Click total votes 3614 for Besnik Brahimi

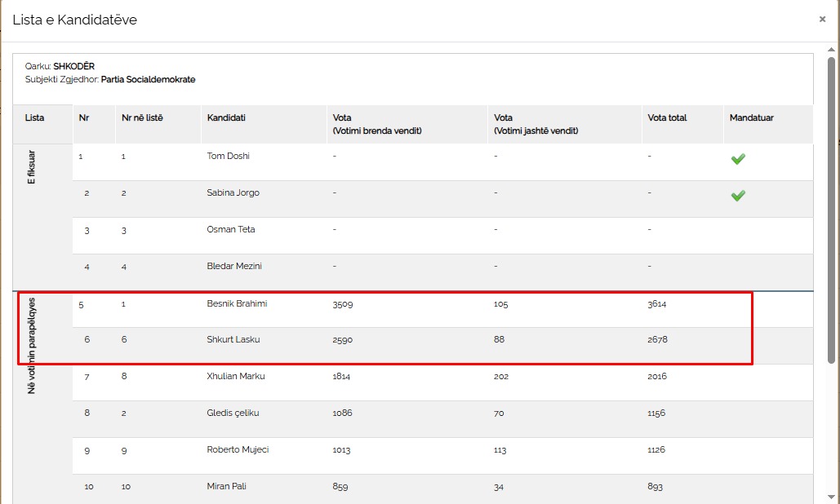click(x=657, y=303)
